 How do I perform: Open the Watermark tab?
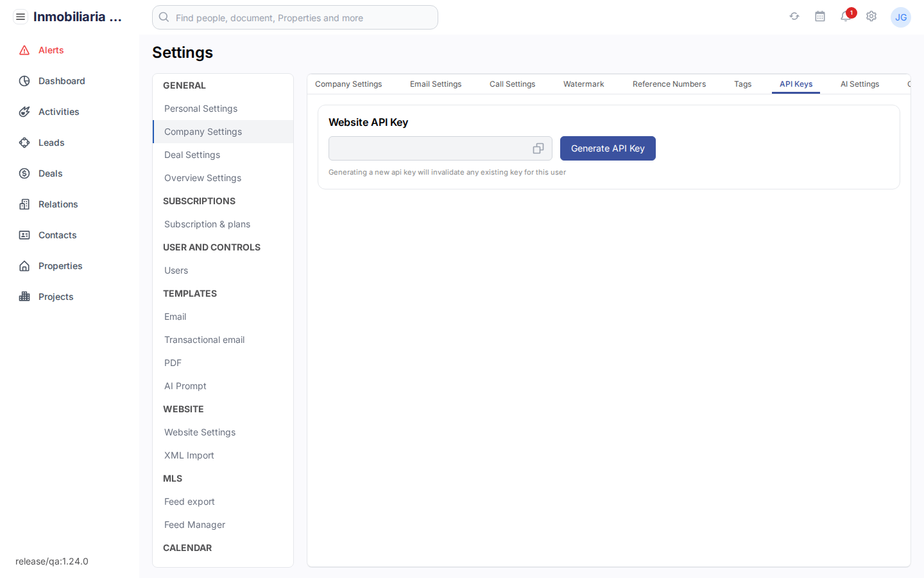(x=583, y=83)
